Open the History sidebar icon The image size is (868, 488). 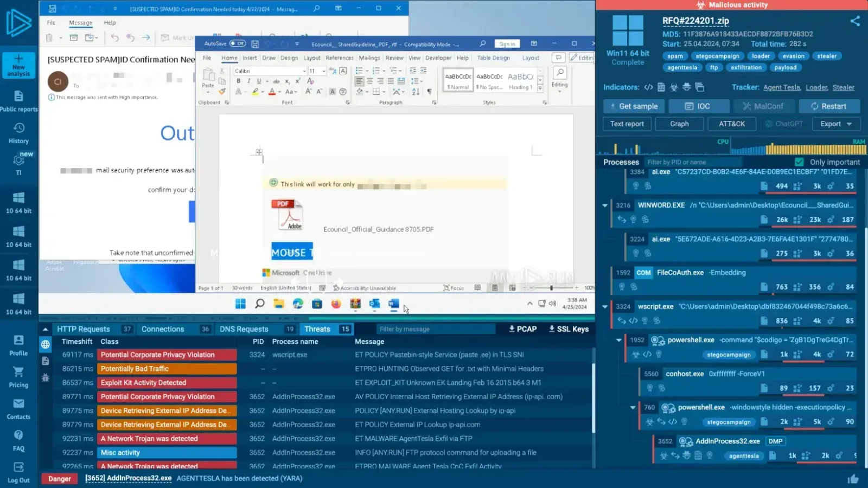point(18,133)
